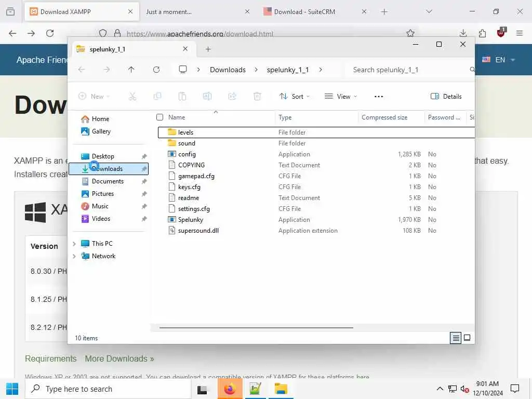Open the View dropdown
Screen dimensions: 532x399
341,96
